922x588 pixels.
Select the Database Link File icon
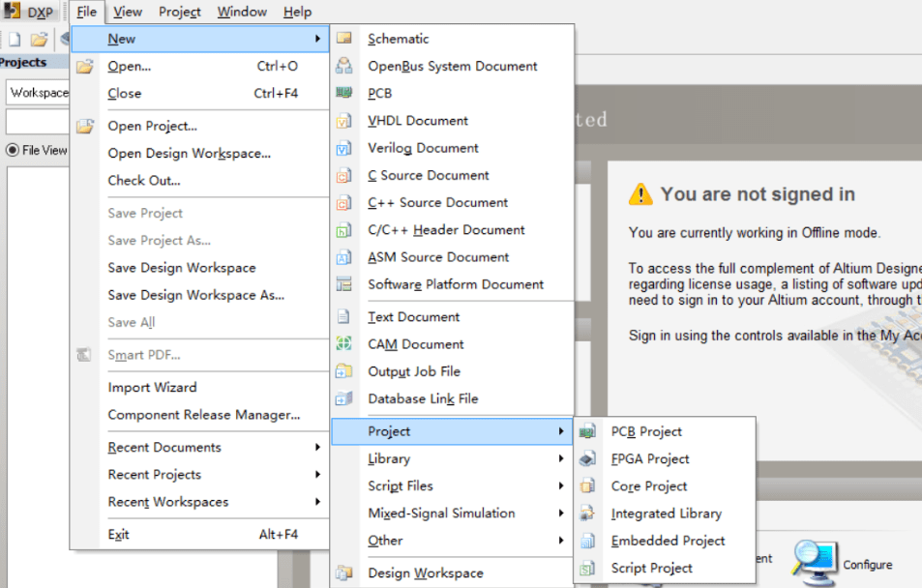coord(344,397)
